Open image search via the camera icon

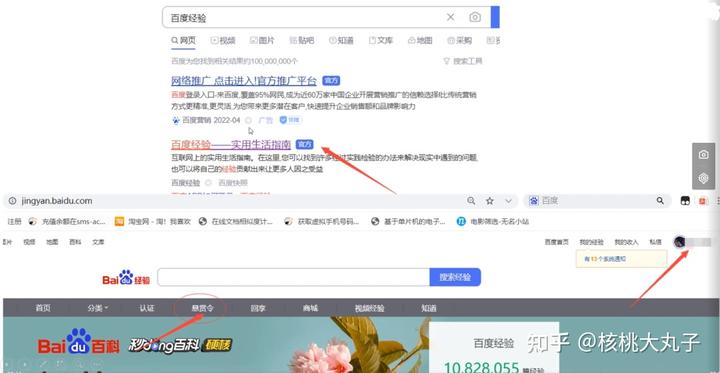pos(475,17)
